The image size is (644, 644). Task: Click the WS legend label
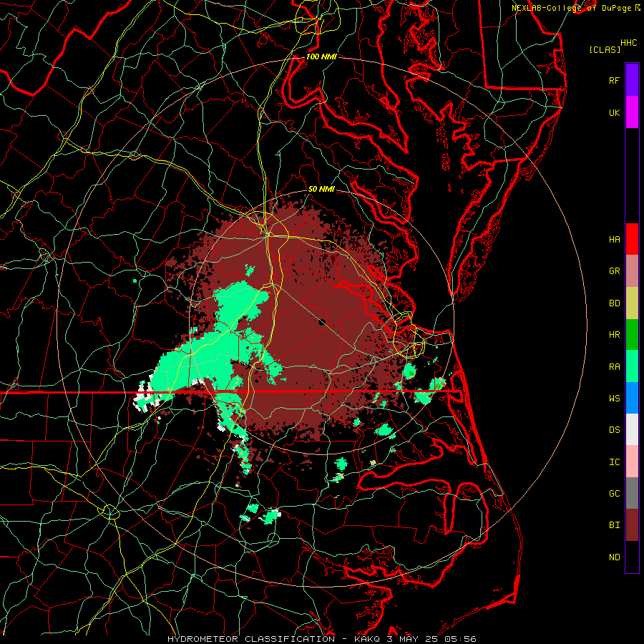click(615, 399)
